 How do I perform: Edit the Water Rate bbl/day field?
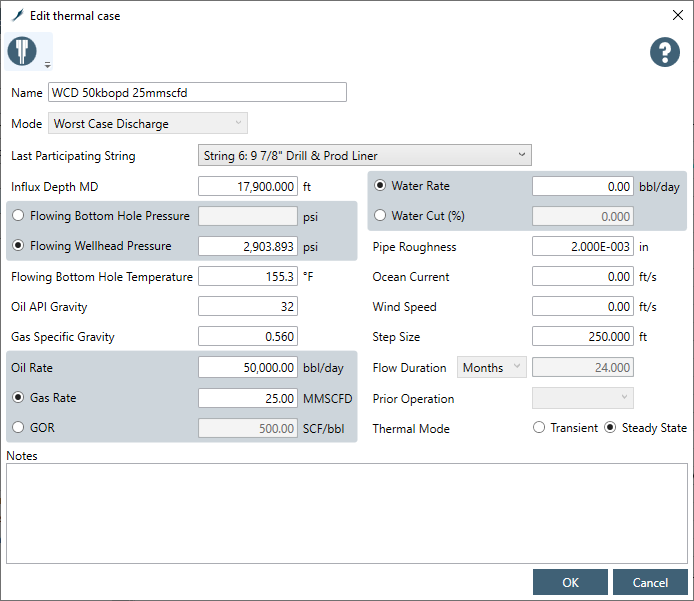[583, 186]
